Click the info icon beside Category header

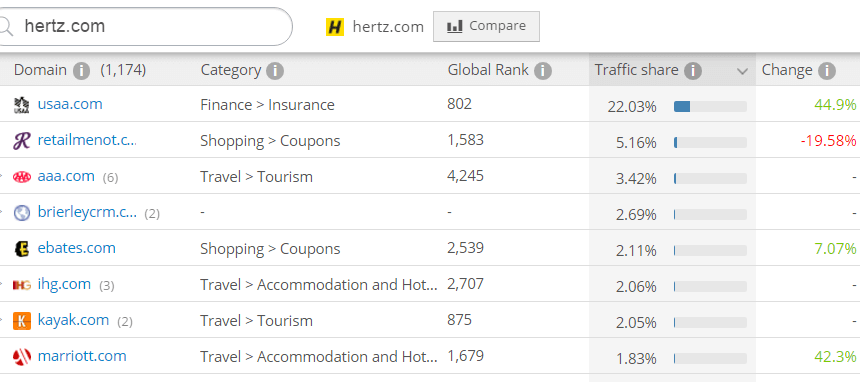pyautogui.click(x=275, y=71)
